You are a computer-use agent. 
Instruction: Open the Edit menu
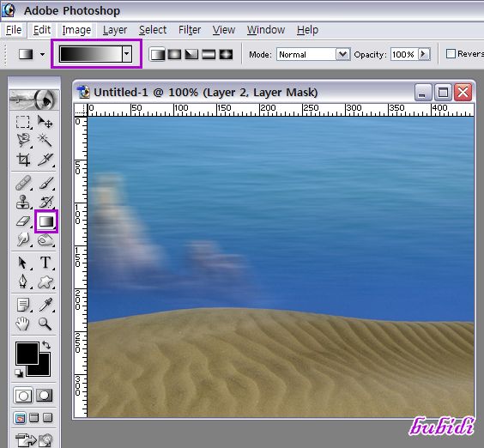[x=42, y=30]
